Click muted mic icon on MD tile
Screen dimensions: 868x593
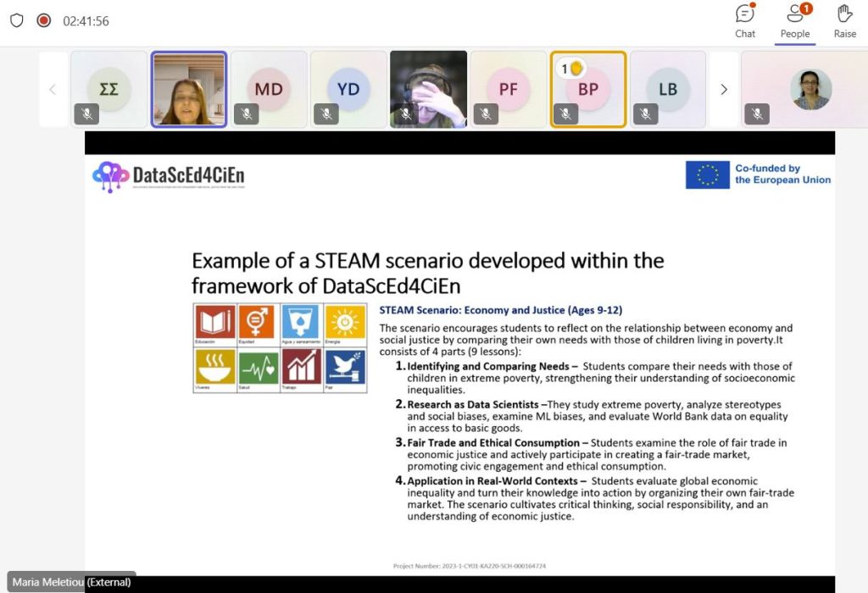point(246,114)
